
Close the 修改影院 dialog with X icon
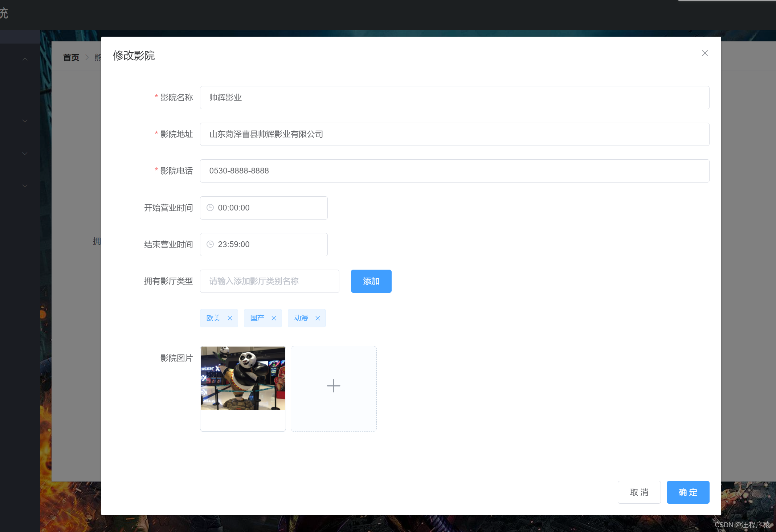(705, 53)
